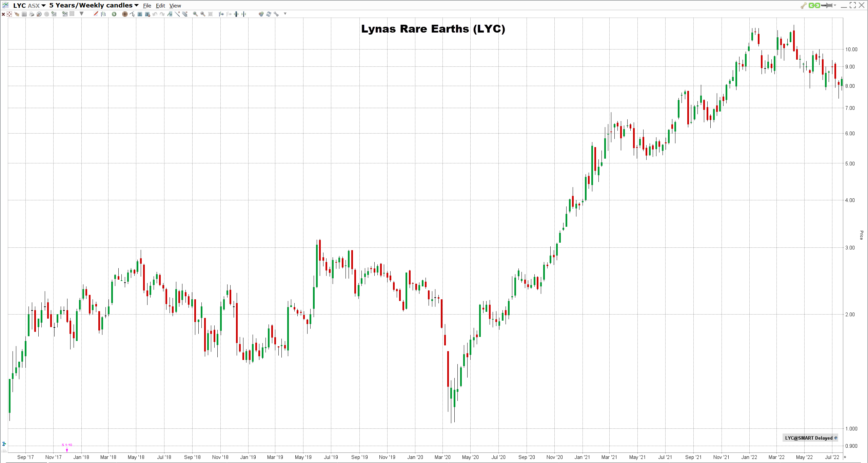Open the gray triangle dropdown in toolbar
This screenshot has width=868, height=463.
click(81, 14)
